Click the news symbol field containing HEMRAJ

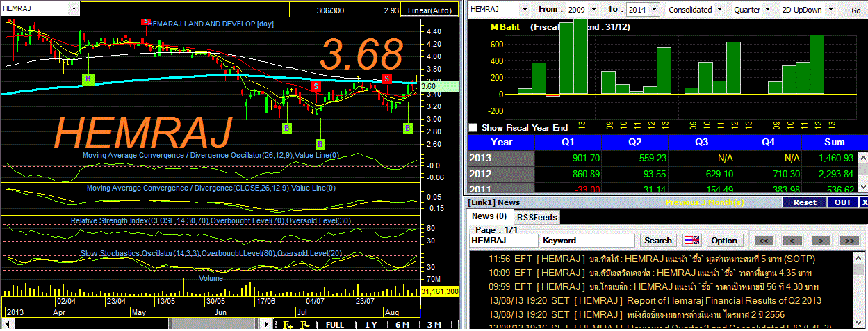click(504, 240)
